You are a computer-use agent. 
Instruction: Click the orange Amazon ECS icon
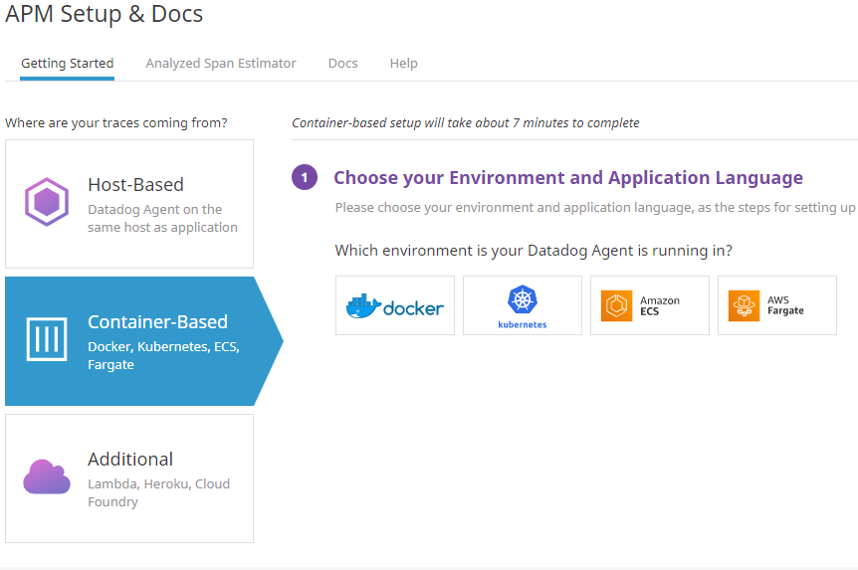tap(616, 306)
